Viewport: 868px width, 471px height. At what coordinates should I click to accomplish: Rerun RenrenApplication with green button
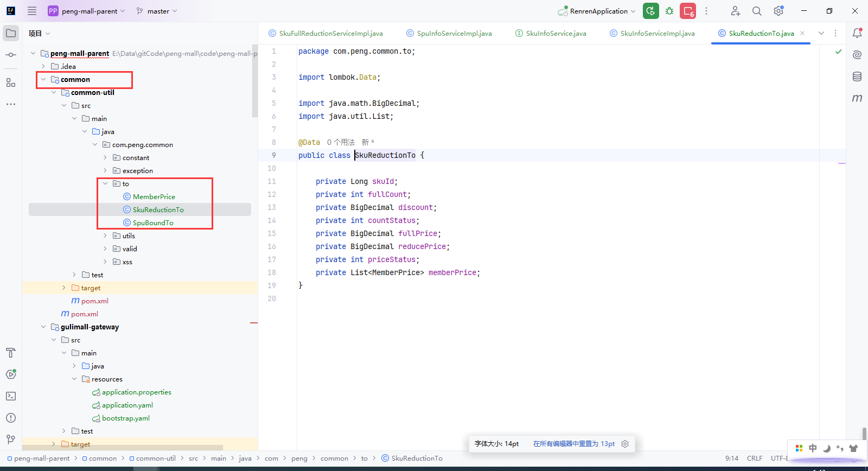pyautogui.click(x=650, y=11)
